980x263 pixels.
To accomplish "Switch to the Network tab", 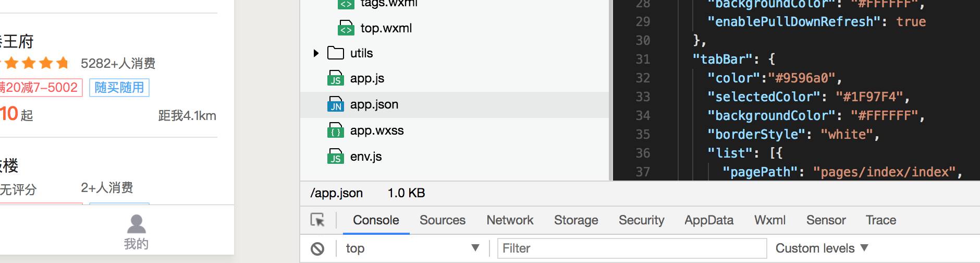I will tap(510, 220).
